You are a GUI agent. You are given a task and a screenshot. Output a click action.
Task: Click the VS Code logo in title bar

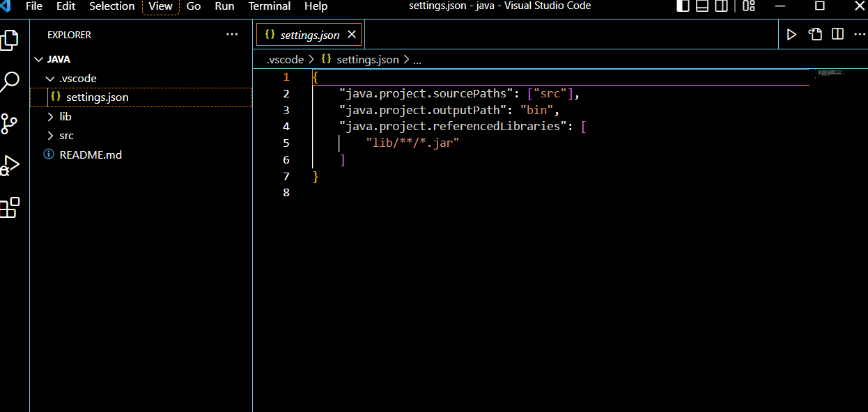6,6
